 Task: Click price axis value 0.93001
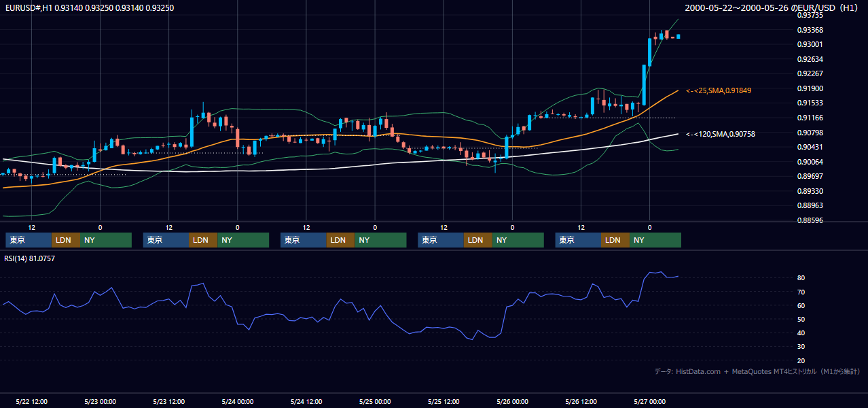coord(811,44)
